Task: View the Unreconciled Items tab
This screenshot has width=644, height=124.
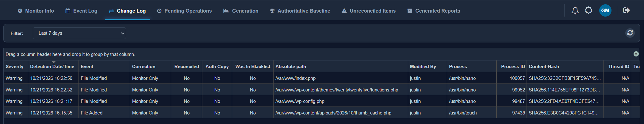Action: tap(369, 11)
